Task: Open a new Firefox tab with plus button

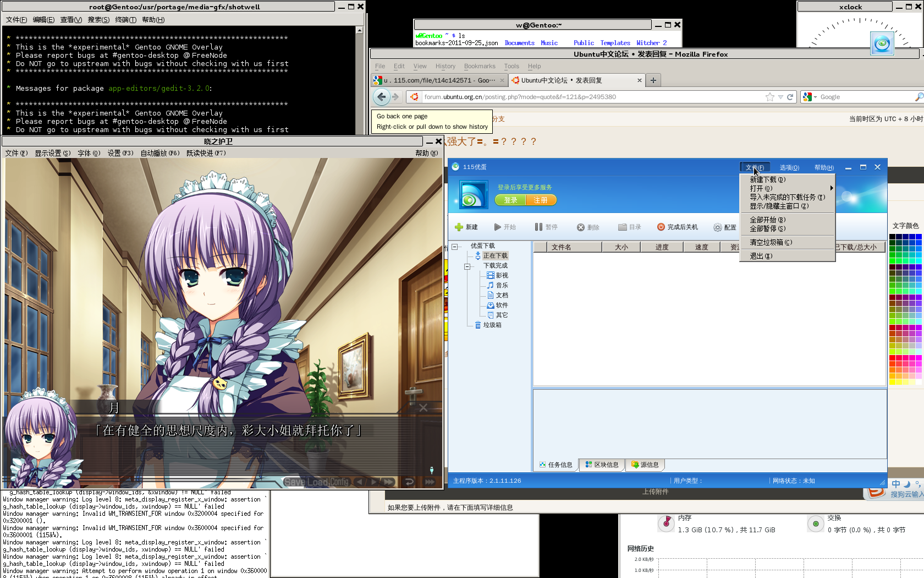Action: 653,80
